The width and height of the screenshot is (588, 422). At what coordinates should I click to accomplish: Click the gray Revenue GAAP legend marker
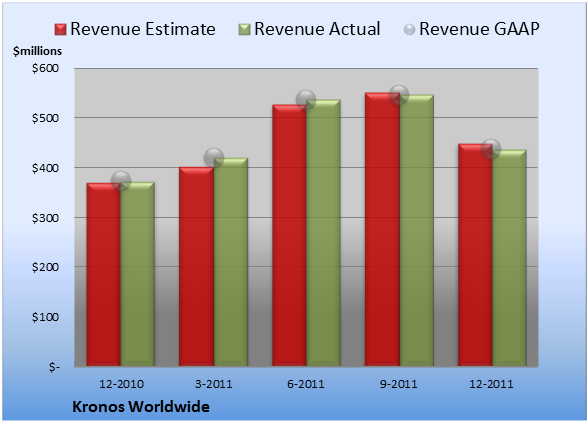[410, 30]
